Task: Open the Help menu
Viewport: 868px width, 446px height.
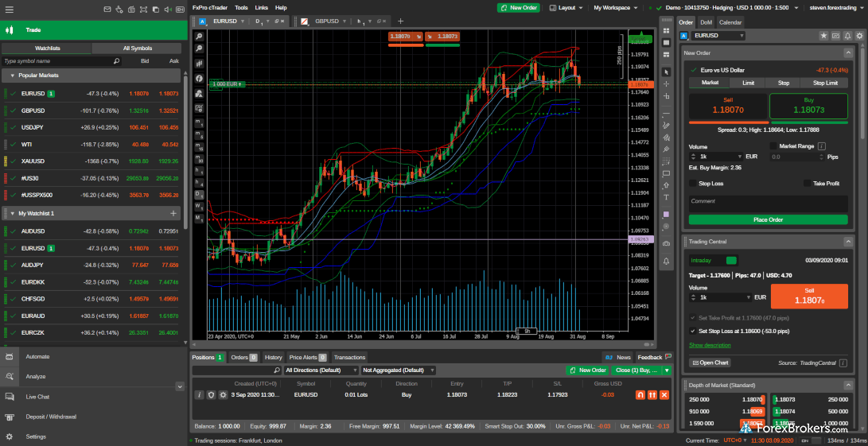Action: [x=281, y=8]
